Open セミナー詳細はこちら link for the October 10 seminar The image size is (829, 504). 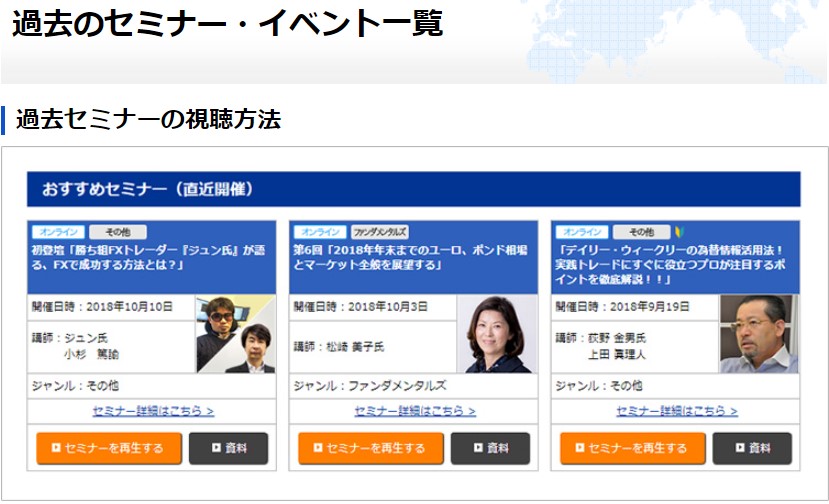click(153, 411)
